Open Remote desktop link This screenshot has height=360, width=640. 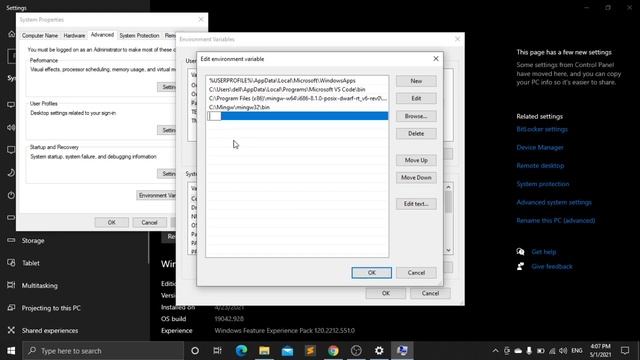(540, 166)
